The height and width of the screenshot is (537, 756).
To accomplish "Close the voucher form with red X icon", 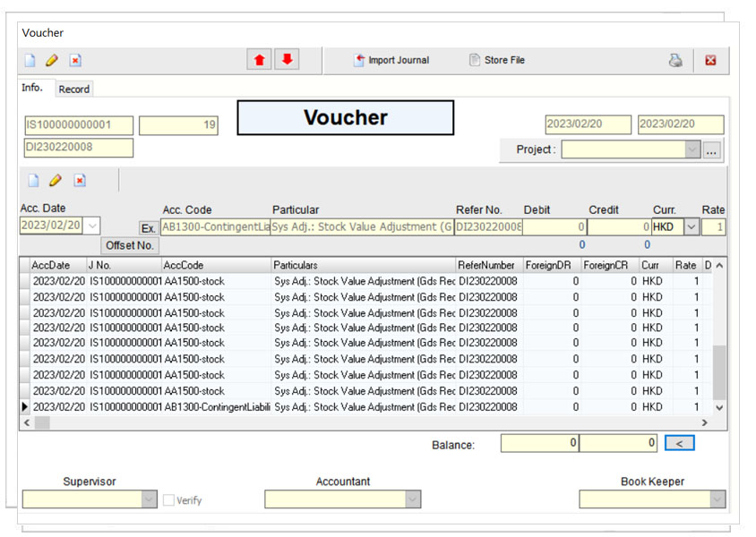I will (x=710, y=60).
